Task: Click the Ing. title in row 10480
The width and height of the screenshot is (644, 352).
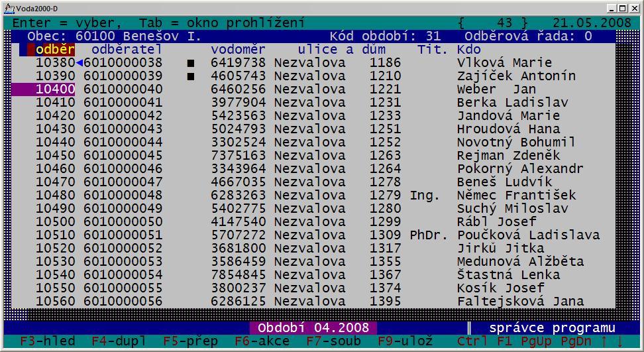Action: tap(425, 195)
